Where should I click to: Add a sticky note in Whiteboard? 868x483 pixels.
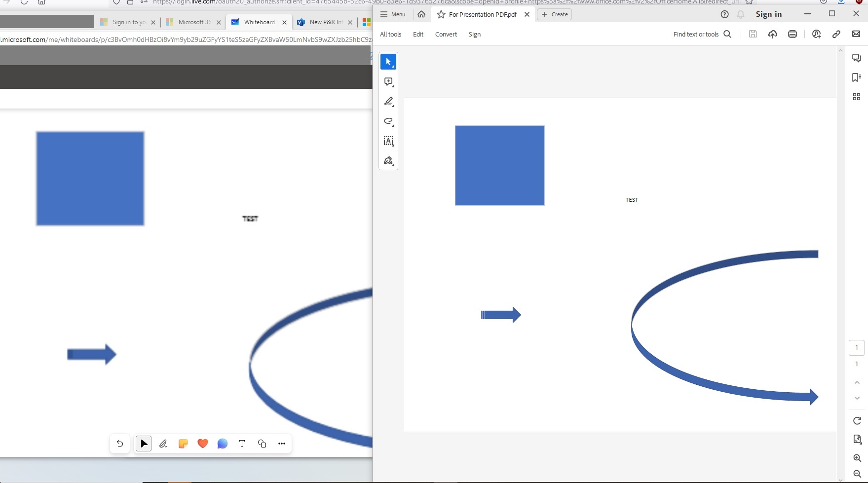point(183,444)
